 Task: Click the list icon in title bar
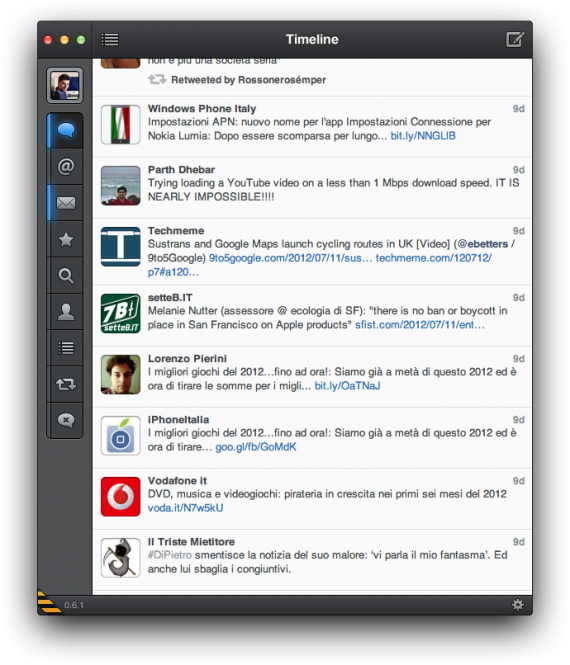click(x=110, y=39)
